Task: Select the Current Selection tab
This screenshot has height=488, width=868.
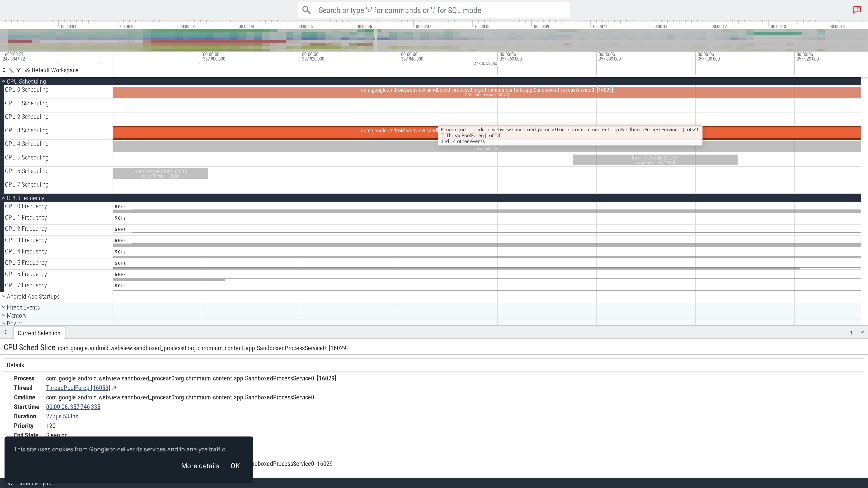Action: (39, 333)
